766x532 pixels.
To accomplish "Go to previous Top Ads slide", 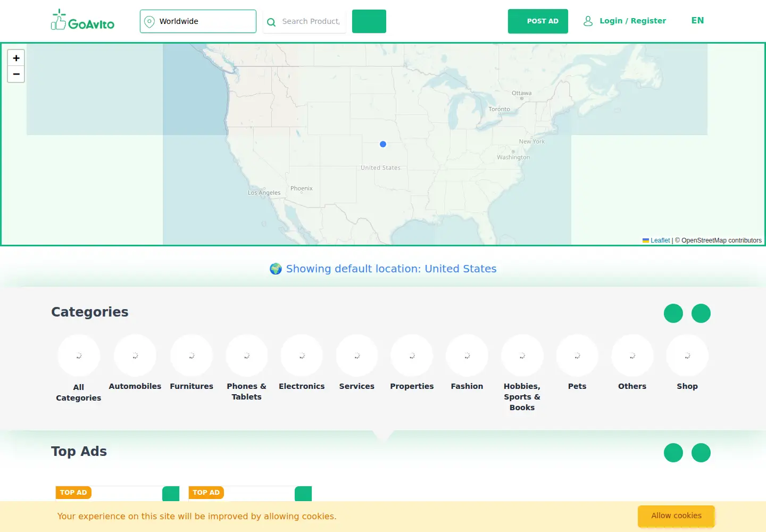I will point(673,453).
